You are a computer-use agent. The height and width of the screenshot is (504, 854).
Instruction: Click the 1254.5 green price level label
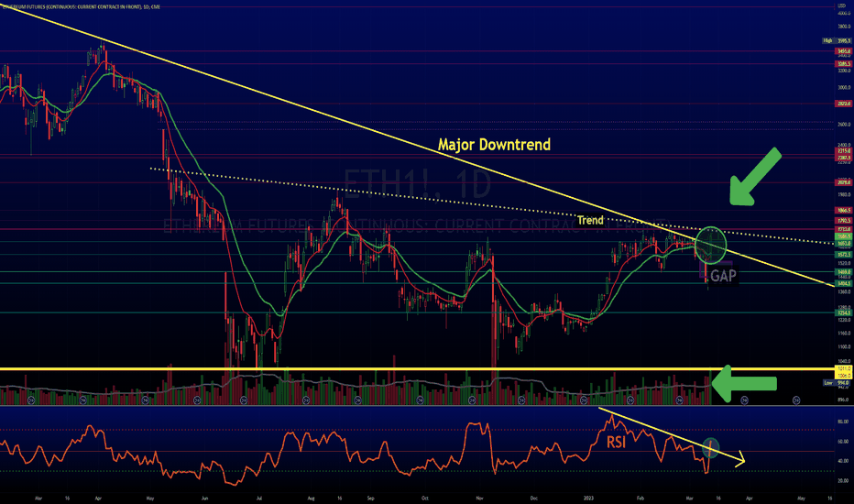click(x=844, y=312)
